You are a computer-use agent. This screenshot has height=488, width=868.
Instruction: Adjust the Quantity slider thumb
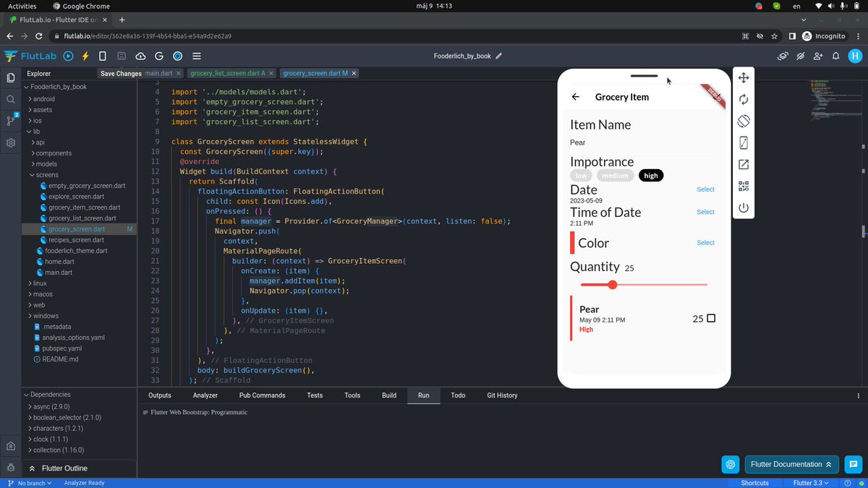613,285
